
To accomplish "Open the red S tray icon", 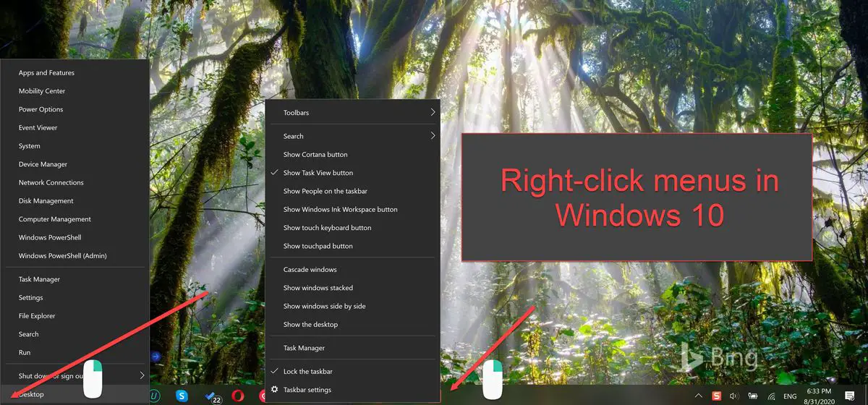I will click(x=717, y=396).
